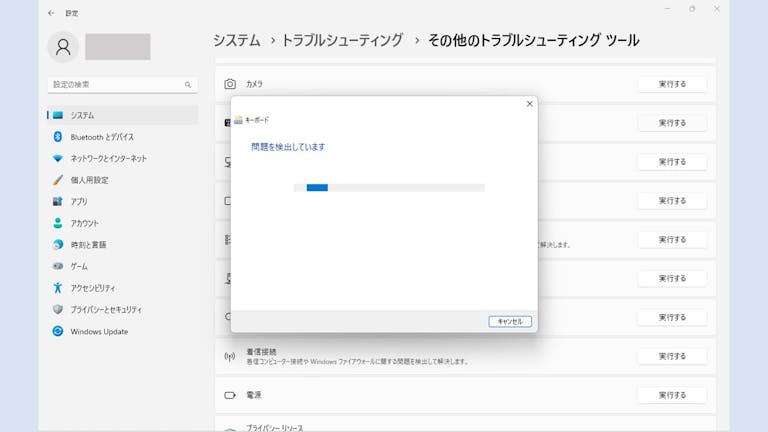Open the user profile avatar icon
This screenshot has width=768, height=432.
click(63, 47)
